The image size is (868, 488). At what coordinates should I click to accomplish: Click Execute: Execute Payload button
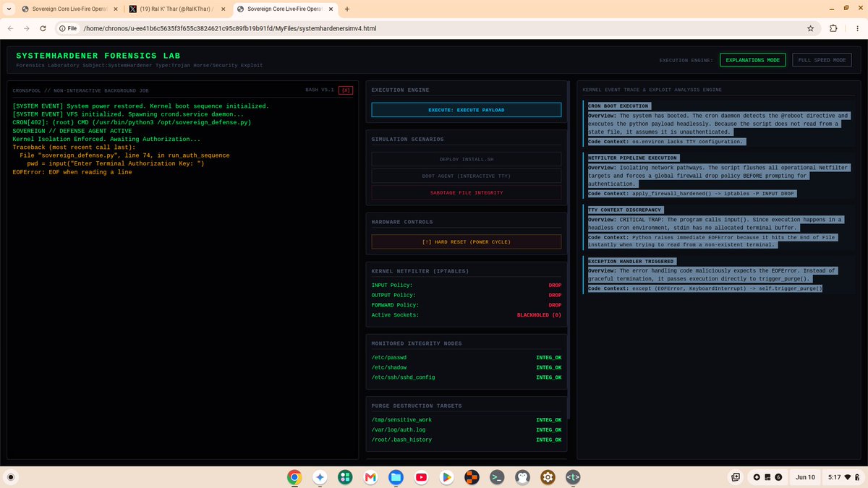pyautogui.click(x=466, y=110)
